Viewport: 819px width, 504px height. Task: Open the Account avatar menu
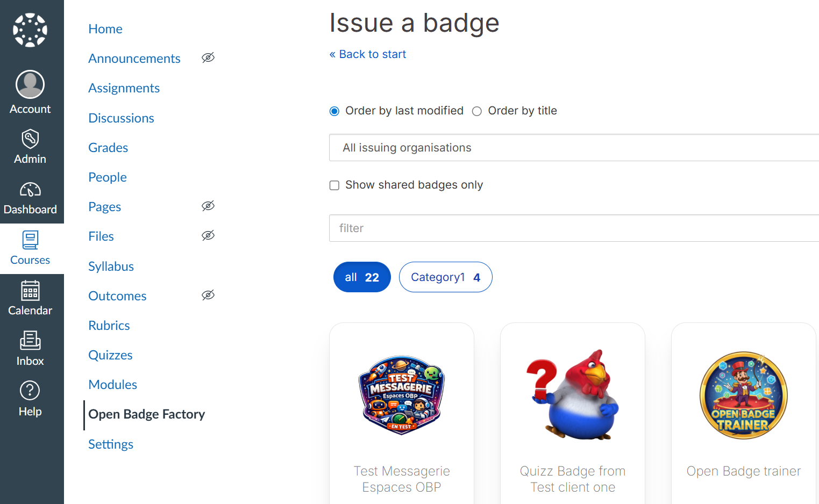[x=30, y=85]
